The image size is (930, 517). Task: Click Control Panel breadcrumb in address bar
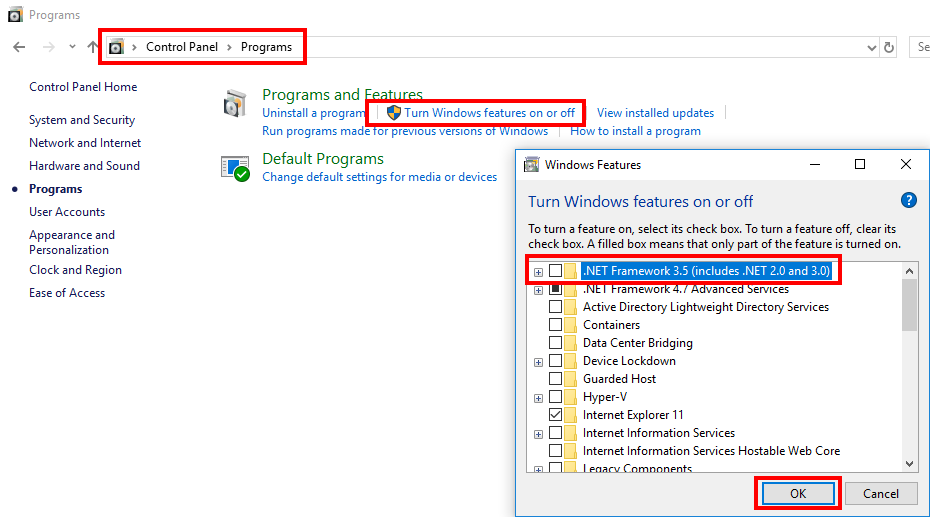click(x=181, y=47)
